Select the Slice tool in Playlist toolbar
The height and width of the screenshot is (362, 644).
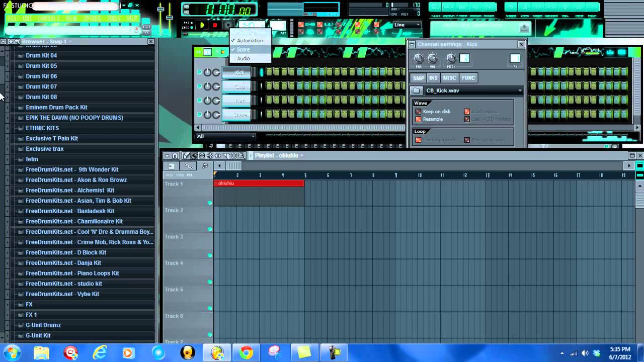tap(226, 156)
